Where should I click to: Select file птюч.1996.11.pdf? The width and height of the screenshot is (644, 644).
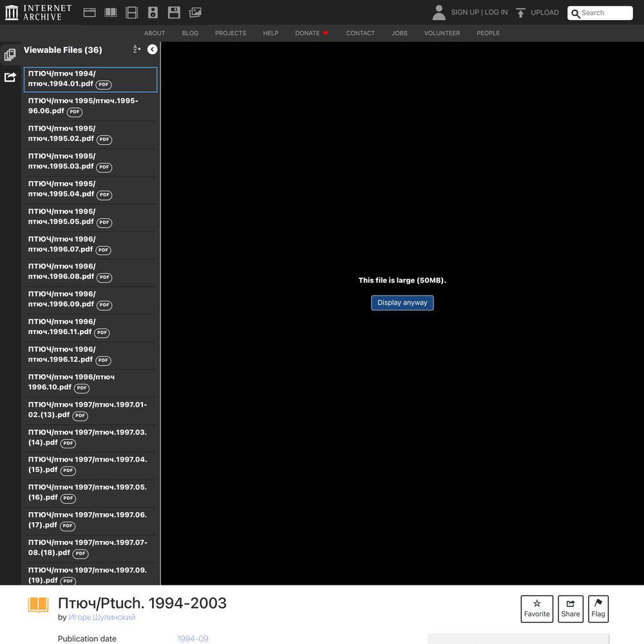[90, 327]
